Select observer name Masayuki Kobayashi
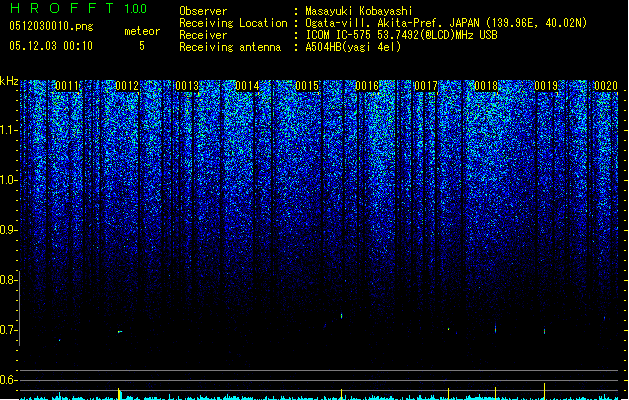 point(359,11)
